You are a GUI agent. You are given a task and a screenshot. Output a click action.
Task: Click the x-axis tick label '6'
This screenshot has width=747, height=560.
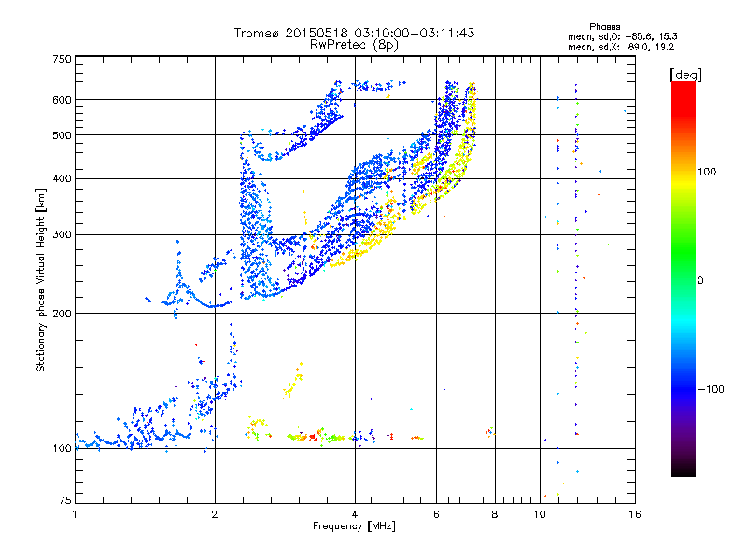point(436,514)
